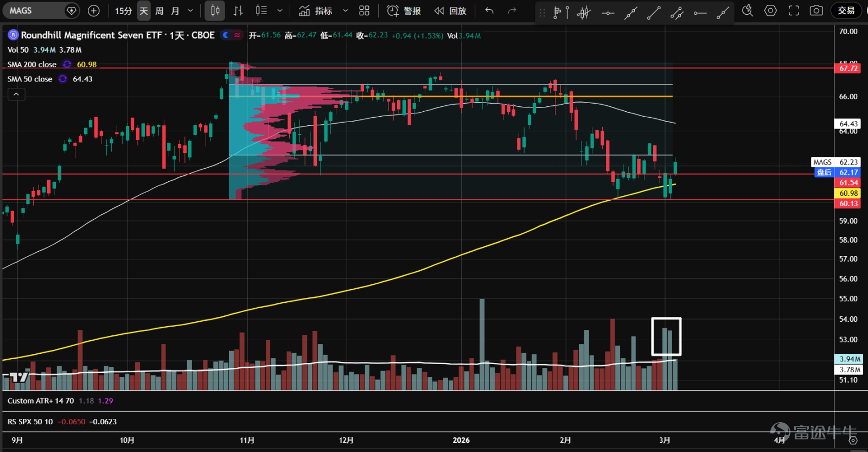Click refresh icon next to SMA 50

click(x=63, y=79)
